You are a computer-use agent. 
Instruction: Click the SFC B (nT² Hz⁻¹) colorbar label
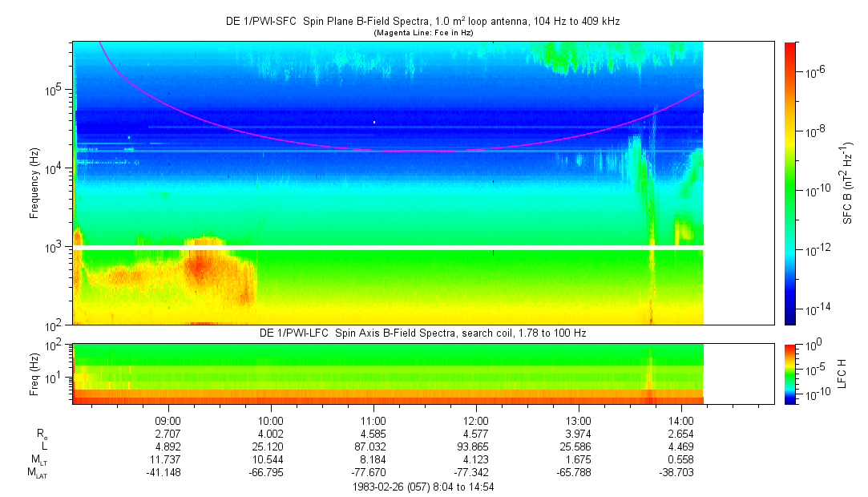point(849,183)
